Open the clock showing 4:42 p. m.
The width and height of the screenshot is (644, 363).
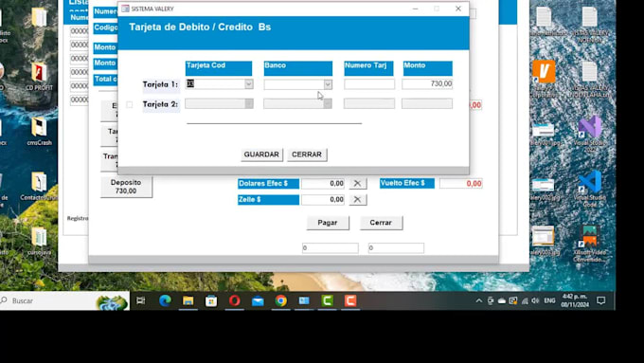click(x=575, y=300)
